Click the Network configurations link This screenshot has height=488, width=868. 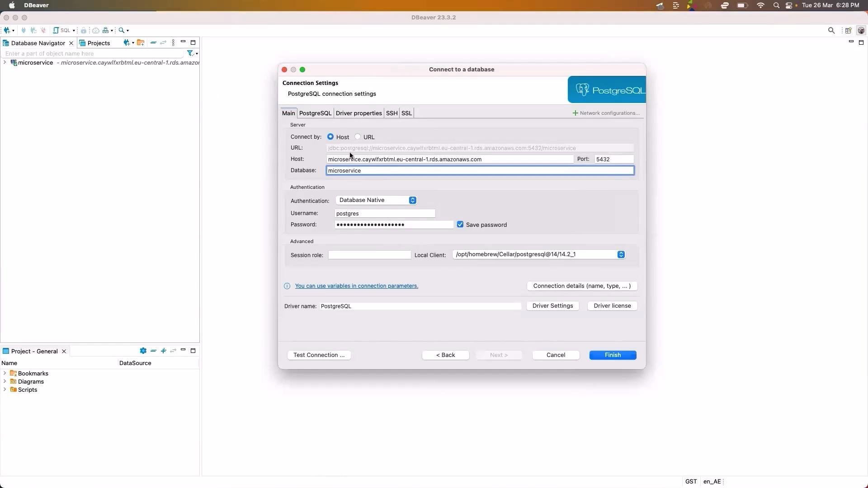click(x=606, y=113)
